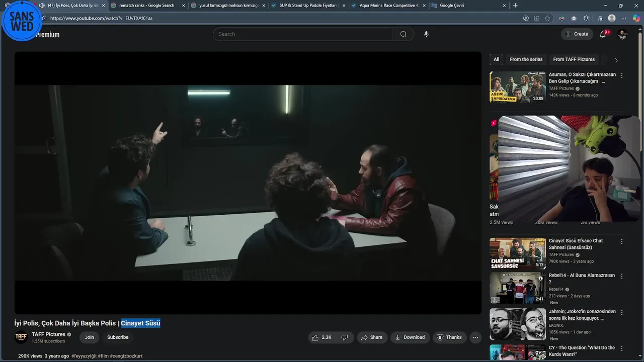Click the camera extension toolbar icon

tap(574, 18)
